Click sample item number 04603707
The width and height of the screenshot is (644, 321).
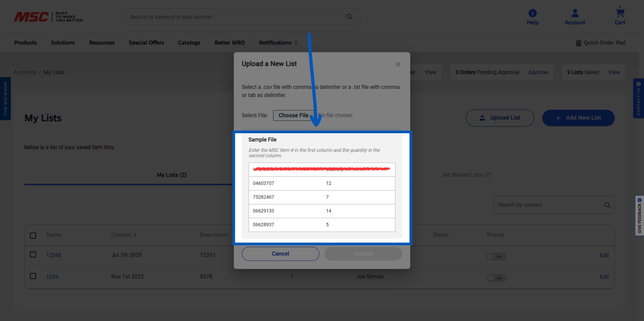pos(263,183)
